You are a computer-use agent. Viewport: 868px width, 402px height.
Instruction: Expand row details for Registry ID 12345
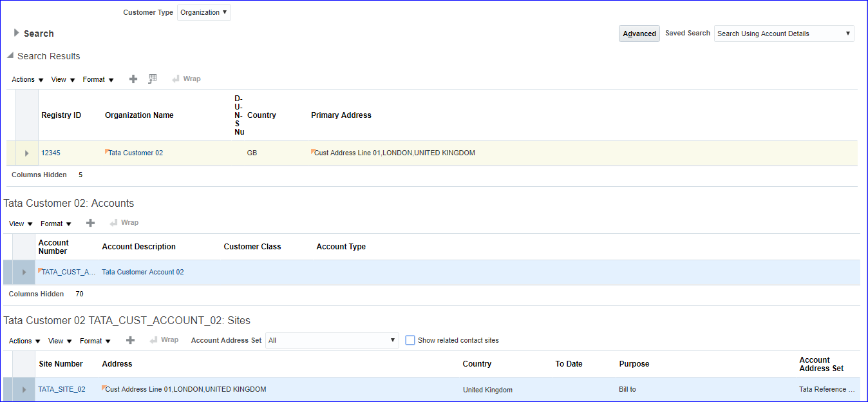tap(26, 153)
